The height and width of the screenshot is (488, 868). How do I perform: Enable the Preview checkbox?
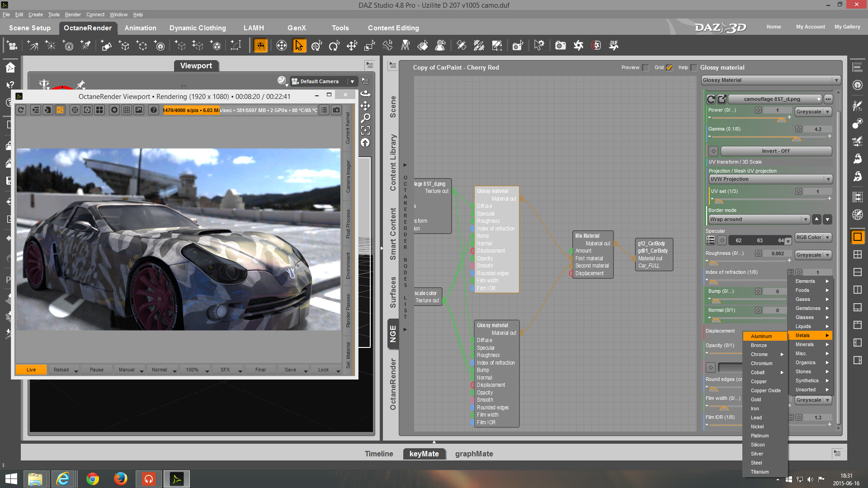646,68
